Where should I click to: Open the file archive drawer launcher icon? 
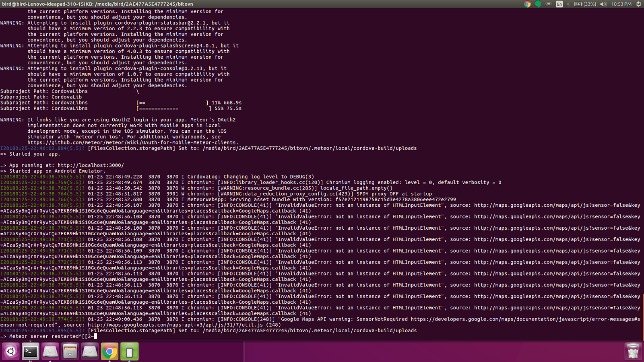(70, 351)
